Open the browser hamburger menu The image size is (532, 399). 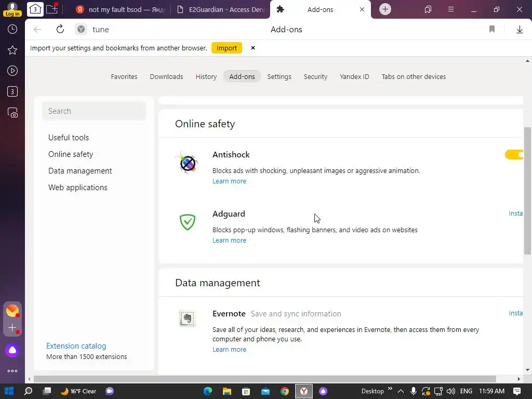(451, 9)
